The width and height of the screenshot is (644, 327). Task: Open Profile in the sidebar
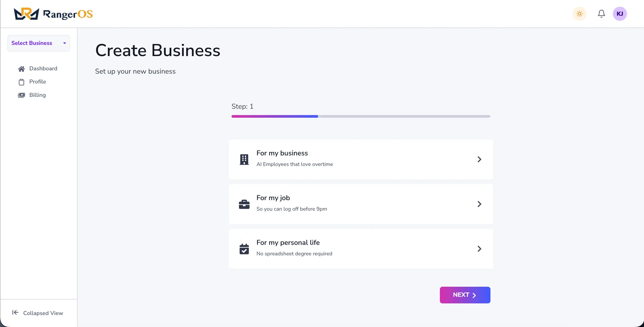(37, 82)
